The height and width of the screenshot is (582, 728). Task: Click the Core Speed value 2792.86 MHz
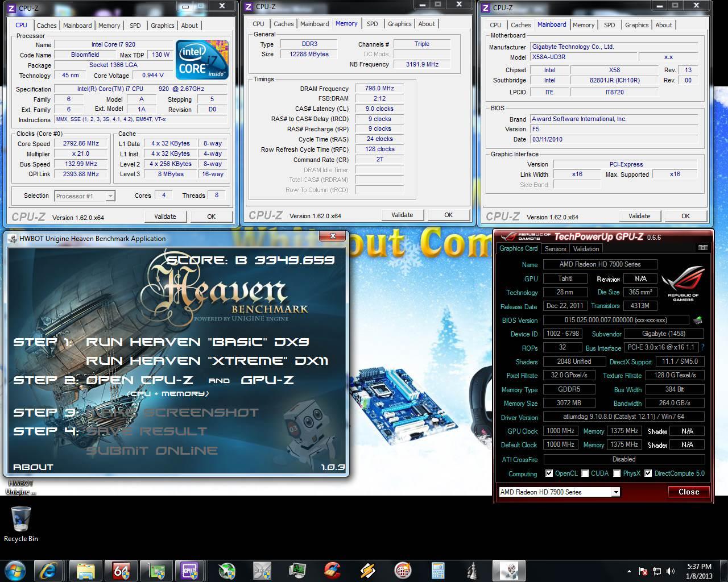tap(82, 144)
